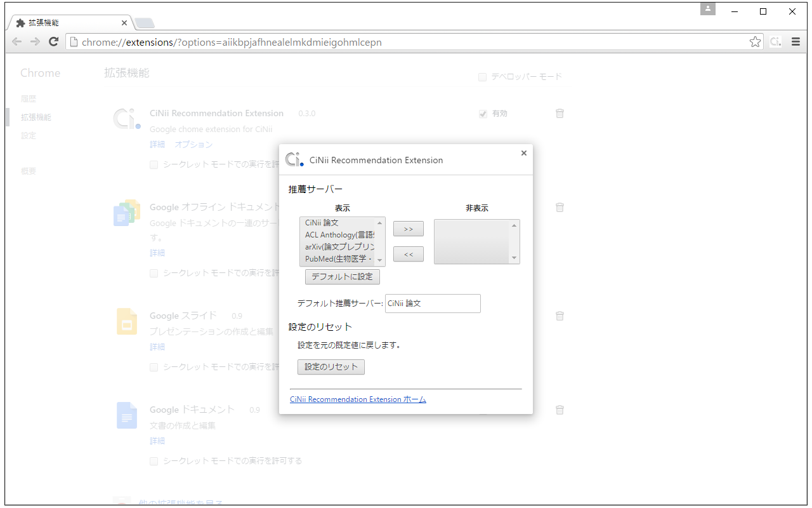Remove the Google スライド extension via its trash icon

pyautogui.click(x=560, y=316)
